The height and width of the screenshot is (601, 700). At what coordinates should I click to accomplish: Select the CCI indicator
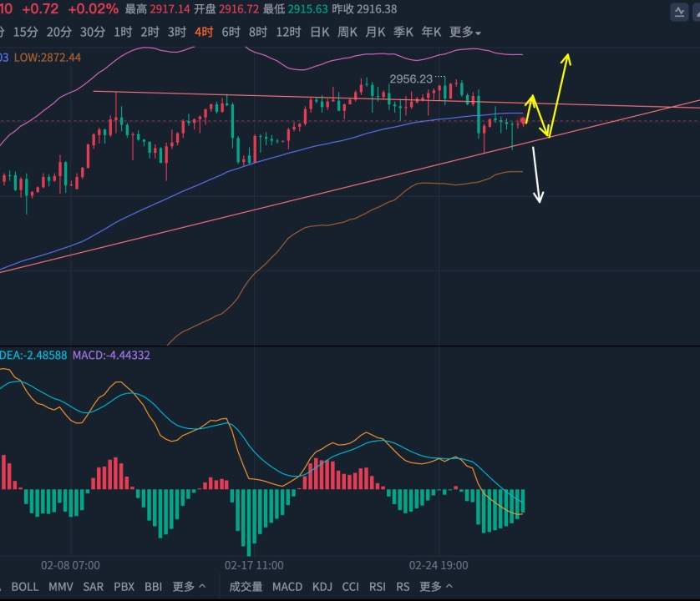351,587
